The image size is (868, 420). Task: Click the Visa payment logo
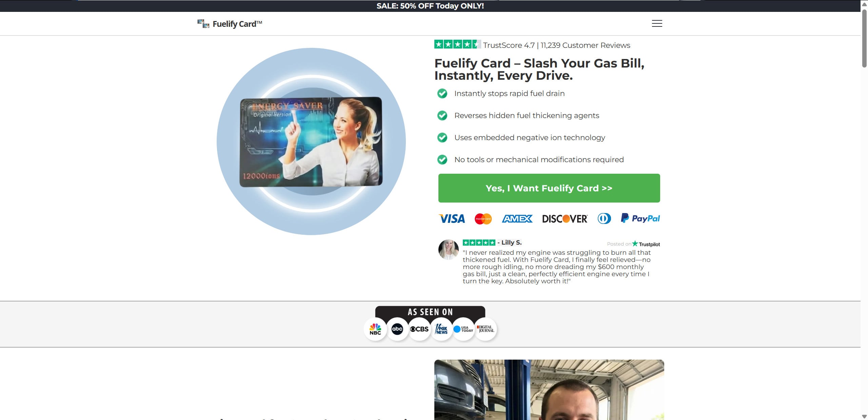452,218
